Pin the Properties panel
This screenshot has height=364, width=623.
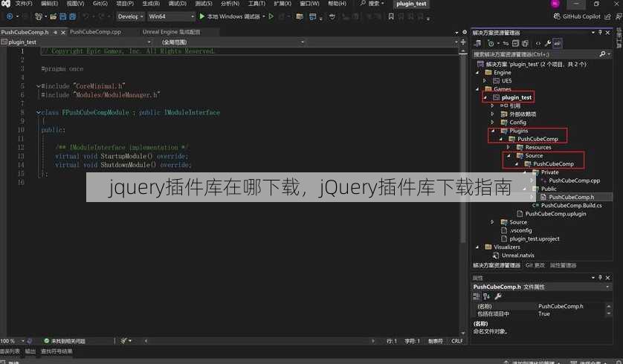click(x=600, y=278)
